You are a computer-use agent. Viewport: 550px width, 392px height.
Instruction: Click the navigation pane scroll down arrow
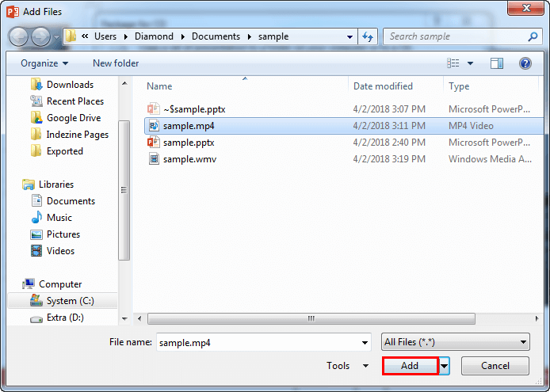click(x=124, y=318)
